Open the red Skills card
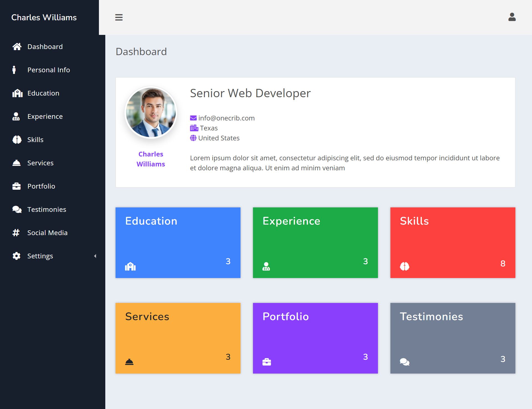Viewport: 532px width, 409px height. click(x=452, y=243)
